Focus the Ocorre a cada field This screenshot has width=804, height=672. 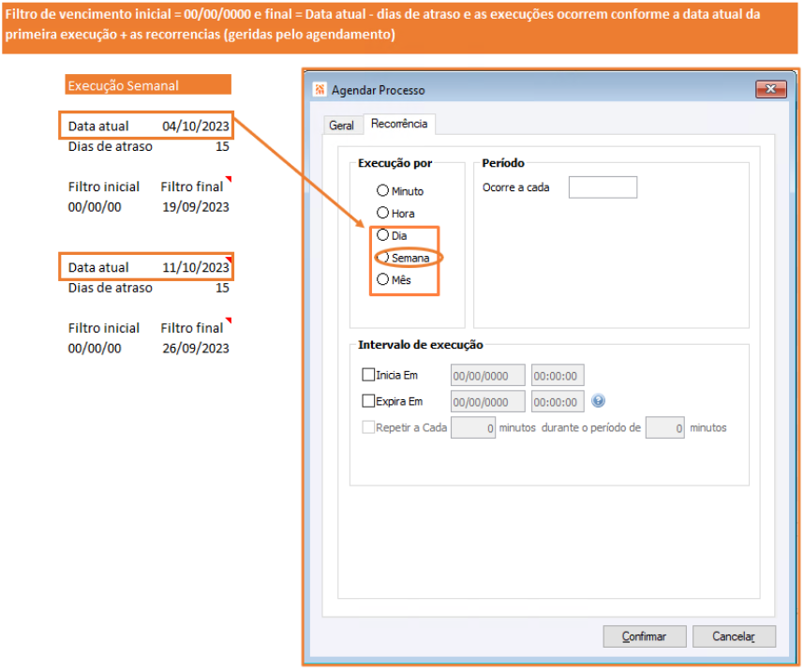click(604, 187)
